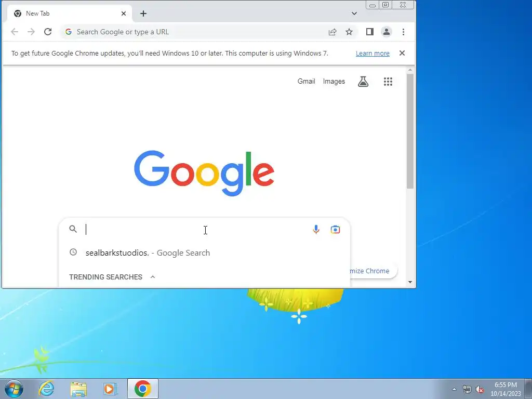Open Windows Explorer from the taskbar

[x=78, y=389]
